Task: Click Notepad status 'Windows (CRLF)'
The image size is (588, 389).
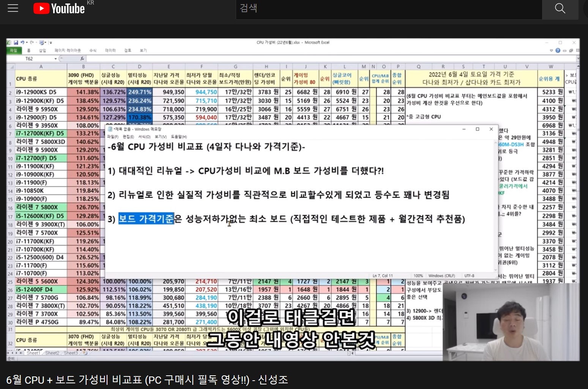Action: pos(441,276)
